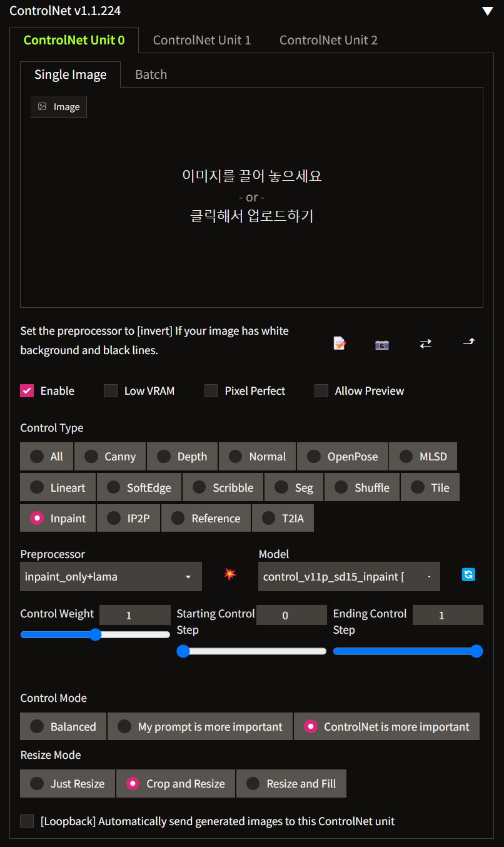Select the Shuffle control type
The width and height of the screenshot is (504, 847).
(362, 487)
